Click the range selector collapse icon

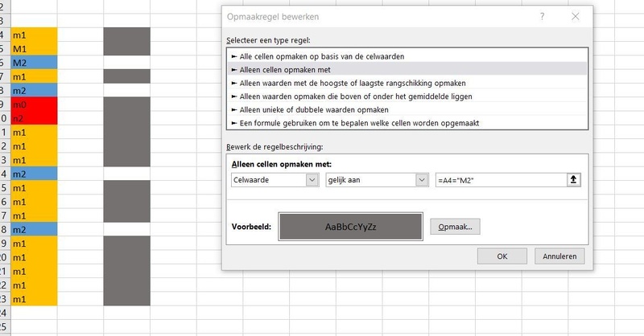573,180
